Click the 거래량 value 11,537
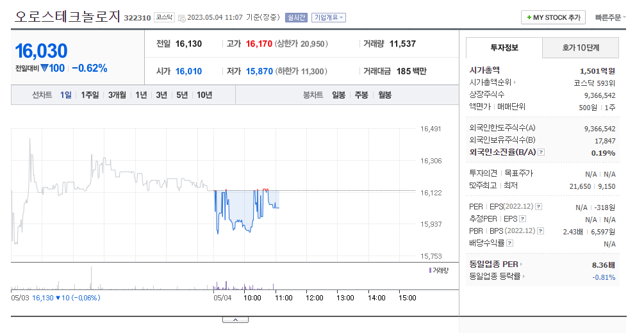 [x=402, y=44]
